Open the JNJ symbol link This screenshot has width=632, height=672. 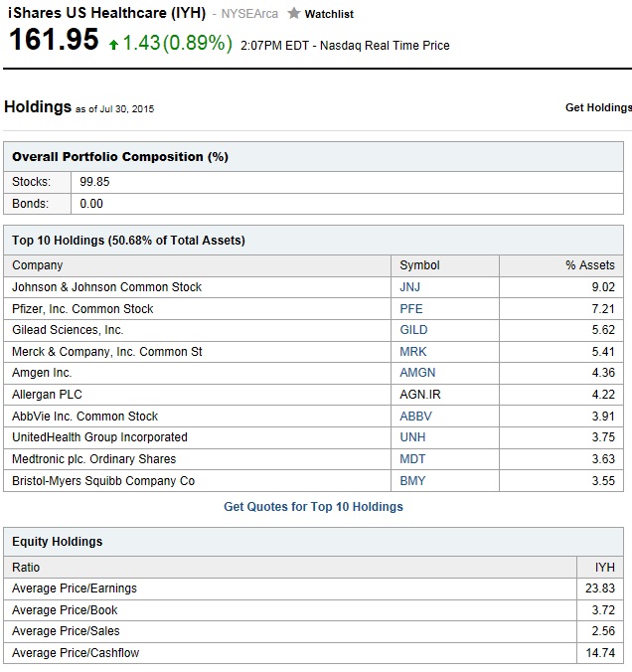point(410,286)
